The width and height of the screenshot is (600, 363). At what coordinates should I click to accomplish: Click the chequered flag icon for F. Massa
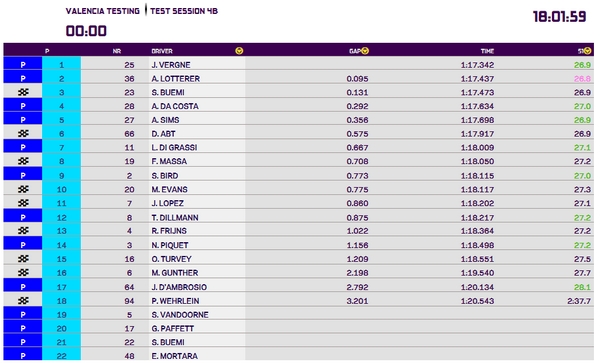23,161
